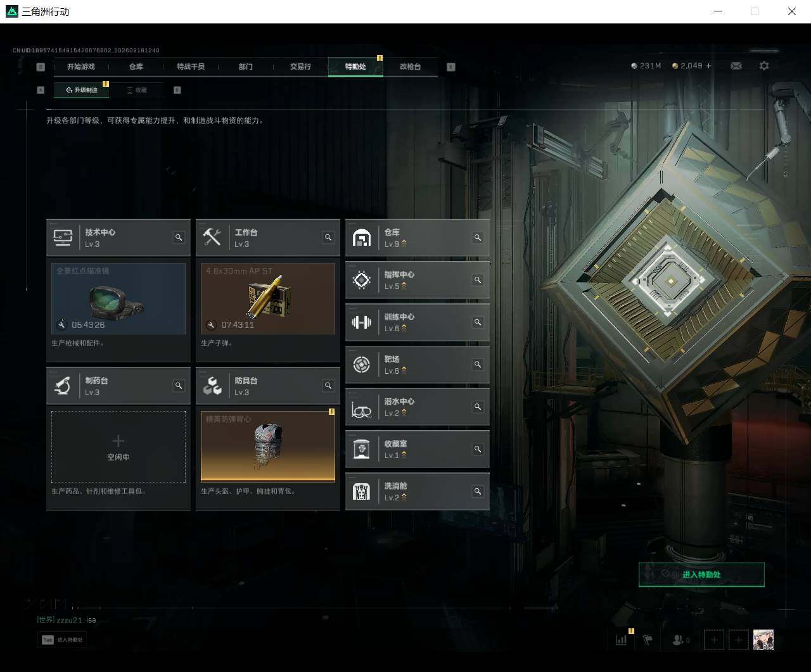The height and width of the screenshot is (672, 811).
Task: Click the 2,049 currency balance
Action: tap(687, 66)
